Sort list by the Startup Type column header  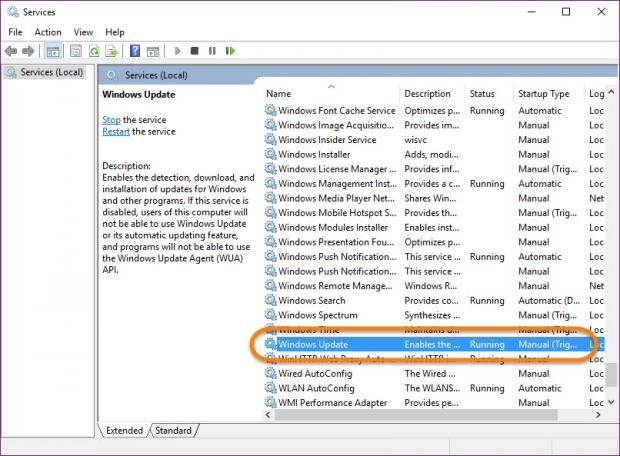coord(544,94)
